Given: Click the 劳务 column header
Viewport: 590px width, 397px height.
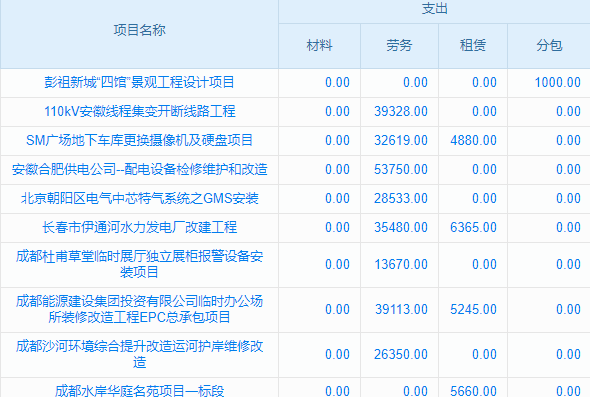Looking at the screenshot, I should pos(399,46).
